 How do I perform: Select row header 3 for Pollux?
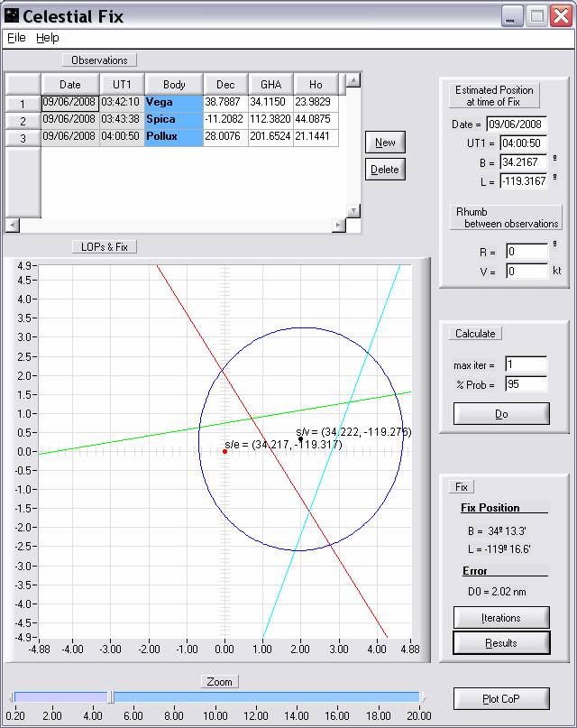tap(23, 138)
